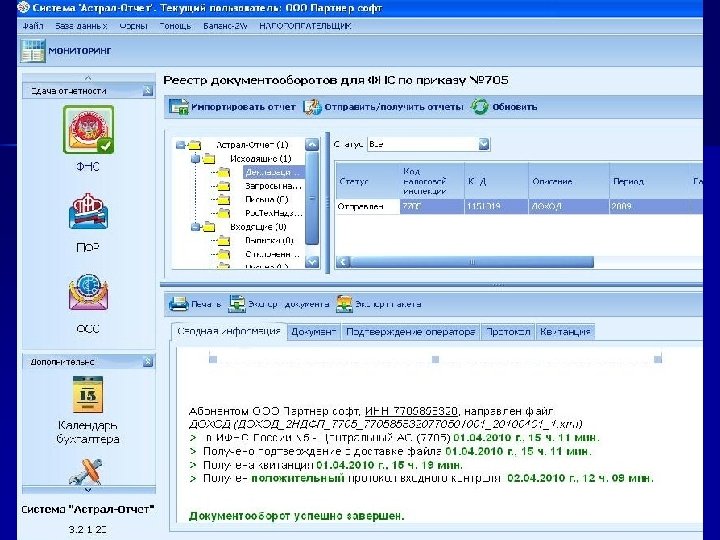Click the tree scrollbar down arrow
Viewport: 720px width, 540px height.
tap(312, 262)
